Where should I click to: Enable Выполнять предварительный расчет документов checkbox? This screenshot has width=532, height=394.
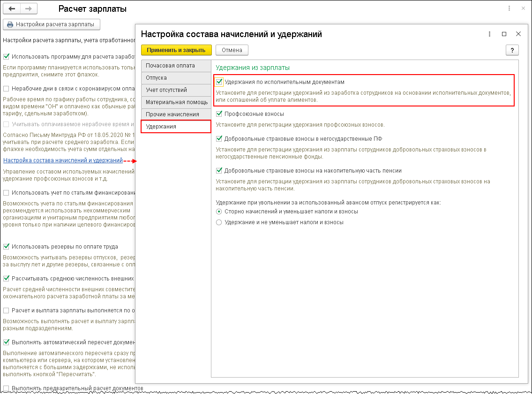(6, 388)
